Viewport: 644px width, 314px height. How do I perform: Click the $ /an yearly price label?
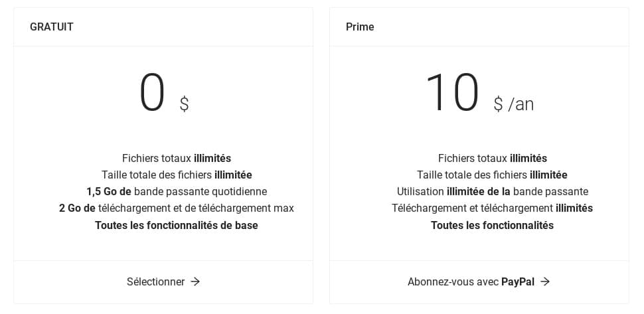point(514,104)
